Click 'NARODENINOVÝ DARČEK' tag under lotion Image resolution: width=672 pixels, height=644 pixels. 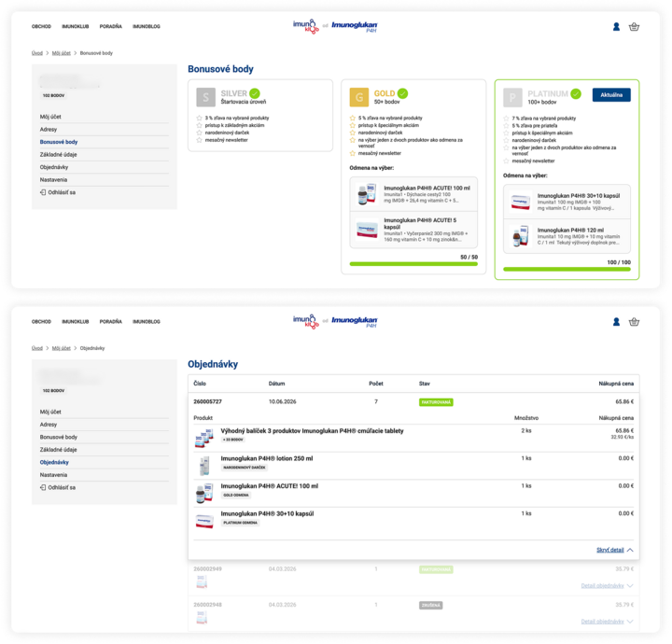click(x=245, y=468)
